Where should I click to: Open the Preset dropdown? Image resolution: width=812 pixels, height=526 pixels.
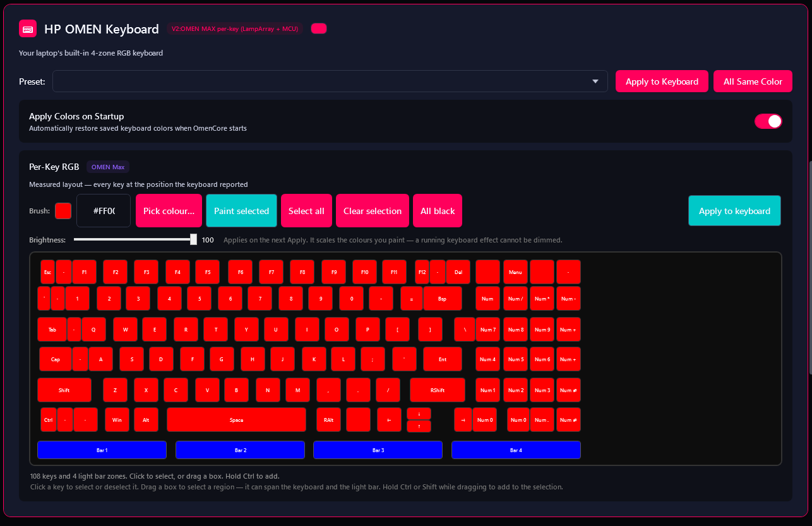click(x=330, y=81)
